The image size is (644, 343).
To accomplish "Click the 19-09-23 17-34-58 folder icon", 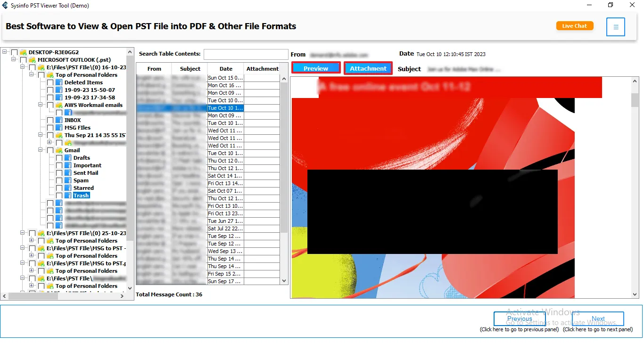I will click(59, 98).
